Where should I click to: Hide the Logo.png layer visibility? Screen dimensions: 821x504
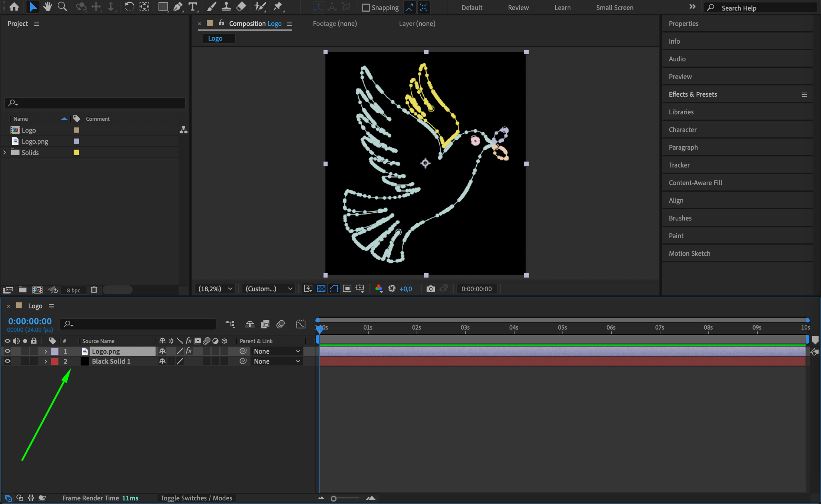tap(7, 351)
